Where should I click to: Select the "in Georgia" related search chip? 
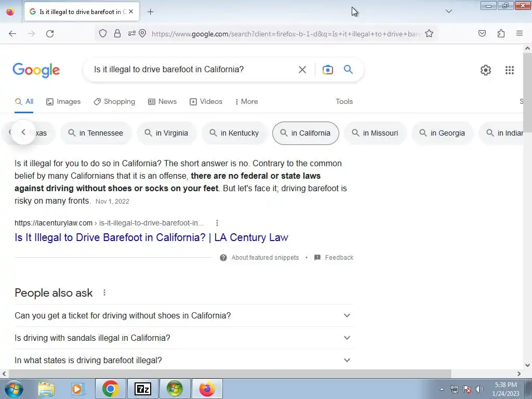pos(442,133)
